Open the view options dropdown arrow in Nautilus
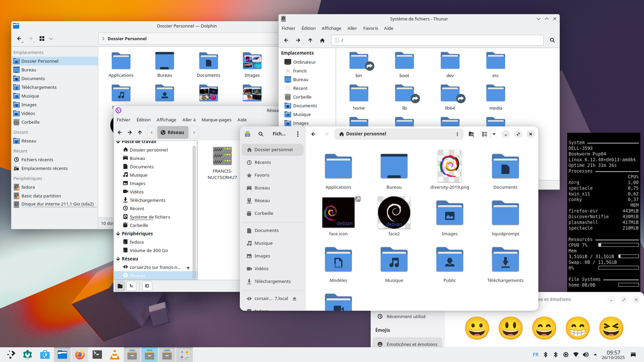Screen dimensions: 644x362 tap(494, 134)
